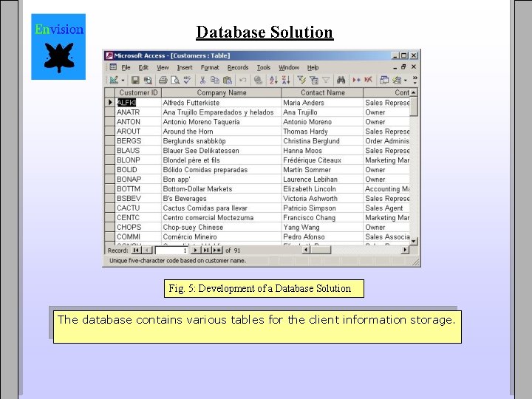The width and height of the screenshot is (532, 399).
Task: Click the vertical scrollbar up arrow
Action: [x=414, y=92]
